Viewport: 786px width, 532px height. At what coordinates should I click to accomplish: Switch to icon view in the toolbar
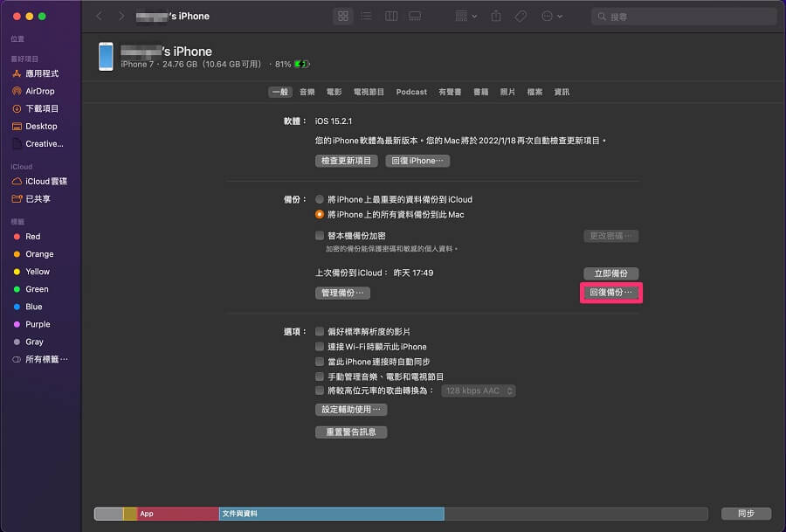tap(342, 16)
